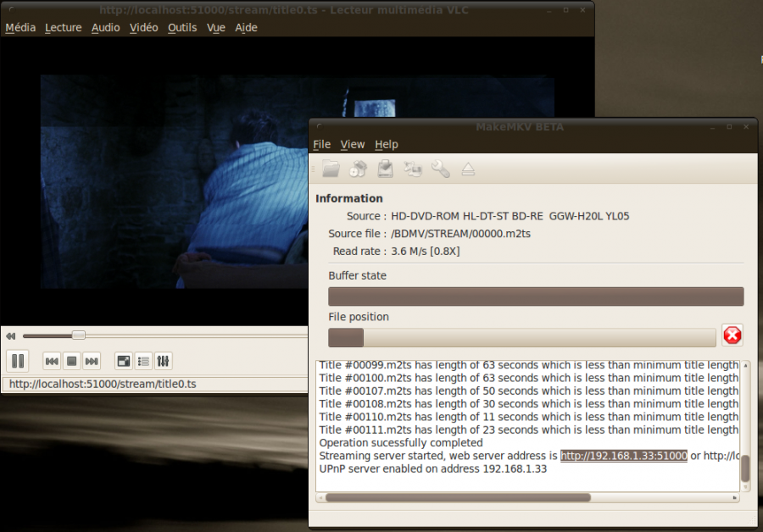Open the Lecture menu in VLC
Screen dimensions: 763x532
coord(64,28)
